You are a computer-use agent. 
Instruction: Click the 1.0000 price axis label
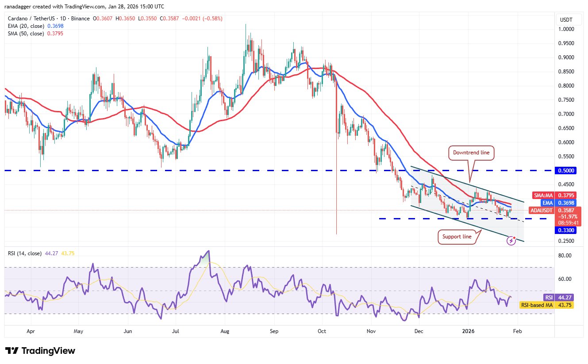(566, 29)
